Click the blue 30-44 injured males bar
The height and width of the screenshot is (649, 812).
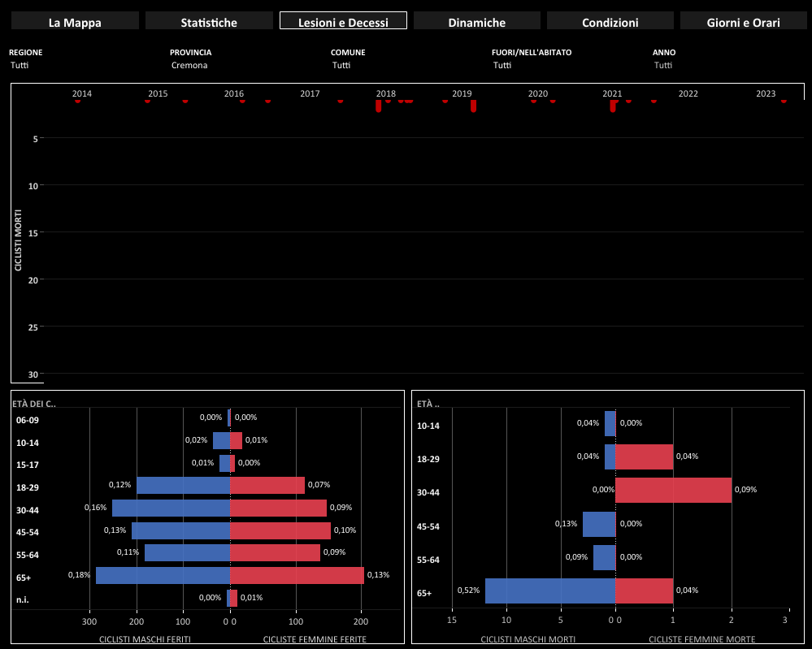(171, 508)
